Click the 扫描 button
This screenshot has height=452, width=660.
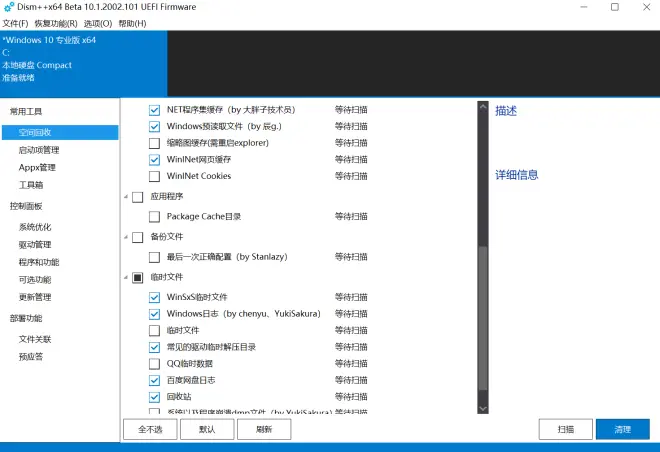coord(566,429)
